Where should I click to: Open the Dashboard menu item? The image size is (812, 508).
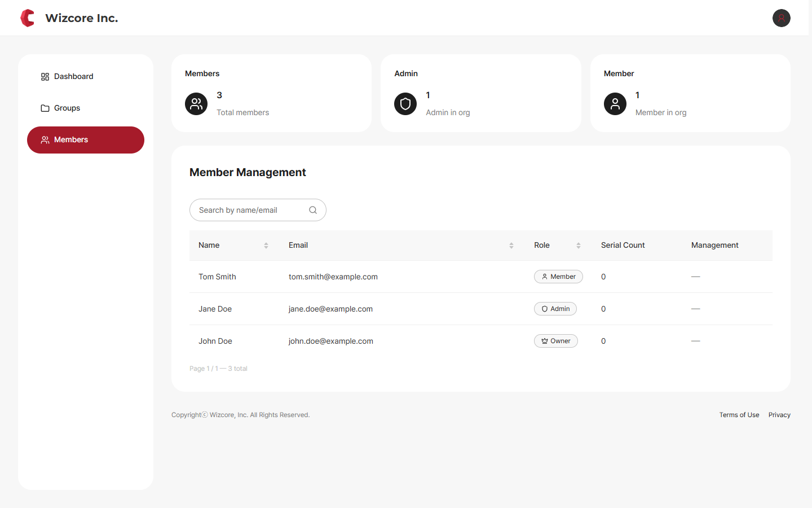[86, 77]
